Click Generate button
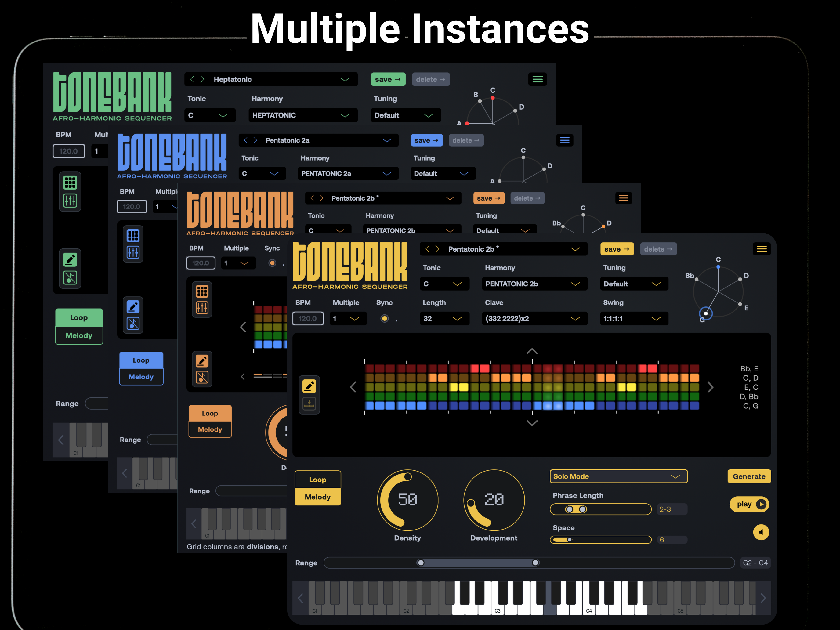The width and height of the screenshot is (840, 630). (x=749, y=476)
